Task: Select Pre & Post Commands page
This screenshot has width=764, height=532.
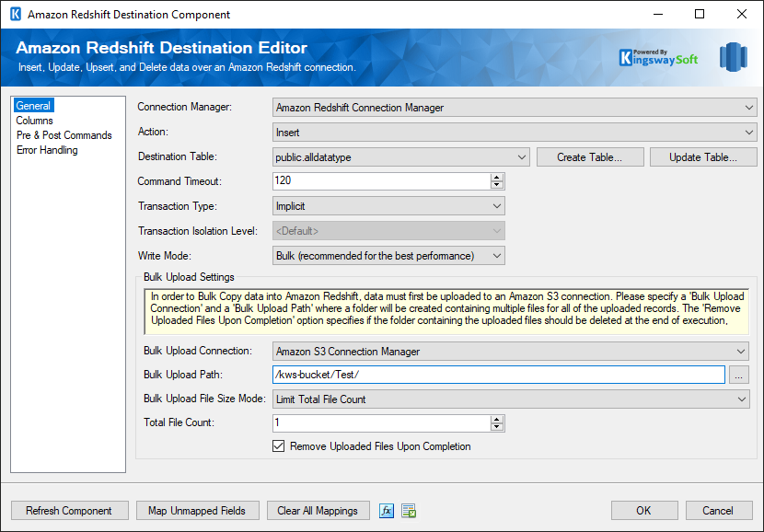Action: click(64, 135)
